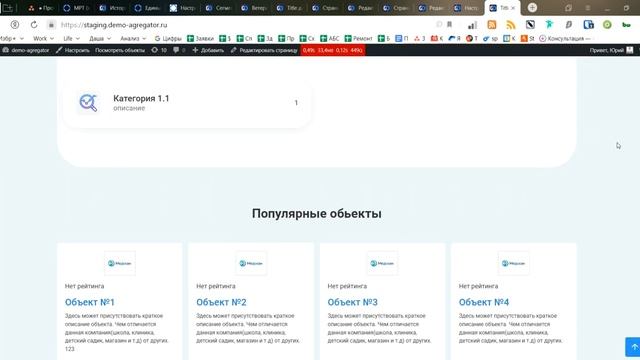Click the gray feather extension icon
640x360 pixels.
tap(569, 24)
